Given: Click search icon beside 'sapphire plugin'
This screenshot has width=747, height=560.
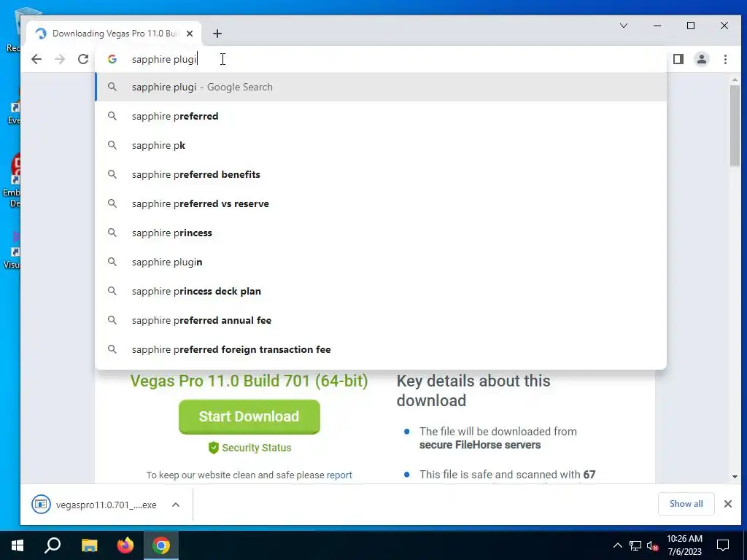Looking at the screenshot, I should pyautogui.click(x=112, y=262).
